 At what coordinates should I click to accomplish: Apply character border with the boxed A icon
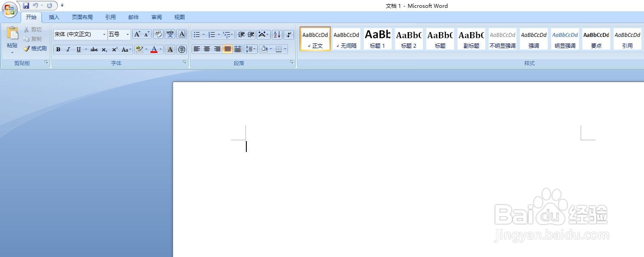(182, 34)
